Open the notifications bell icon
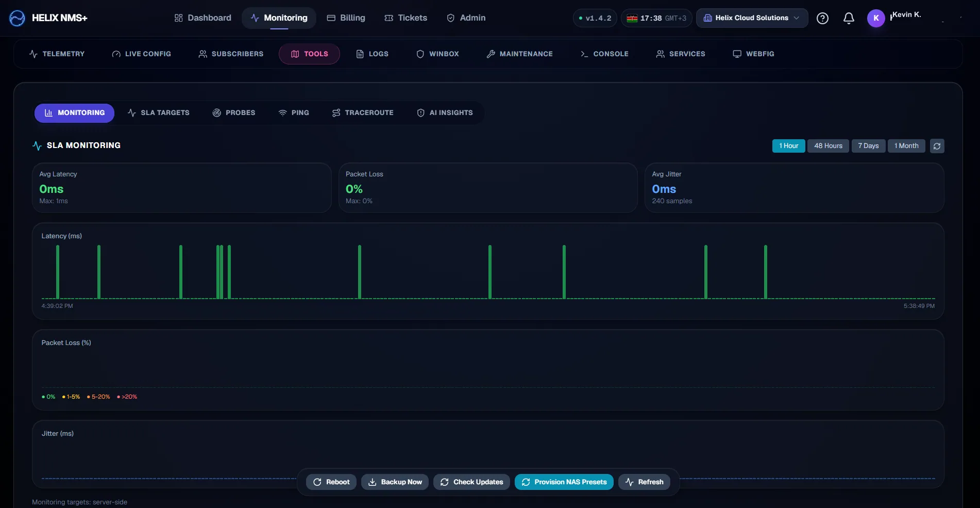980x508 pixels. click(x=849, y=18)
